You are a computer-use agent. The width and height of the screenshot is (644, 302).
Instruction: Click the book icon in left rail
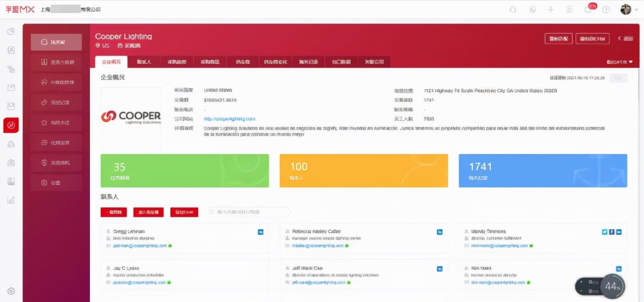click(x=11, y=181)
